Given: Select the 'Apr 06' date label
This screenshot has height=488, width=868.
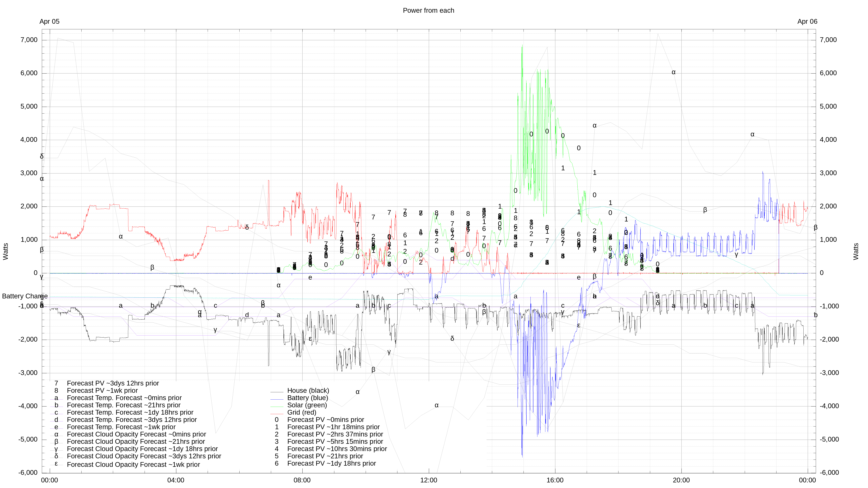Looking at the screenshot, I should (x=807, y=22).
